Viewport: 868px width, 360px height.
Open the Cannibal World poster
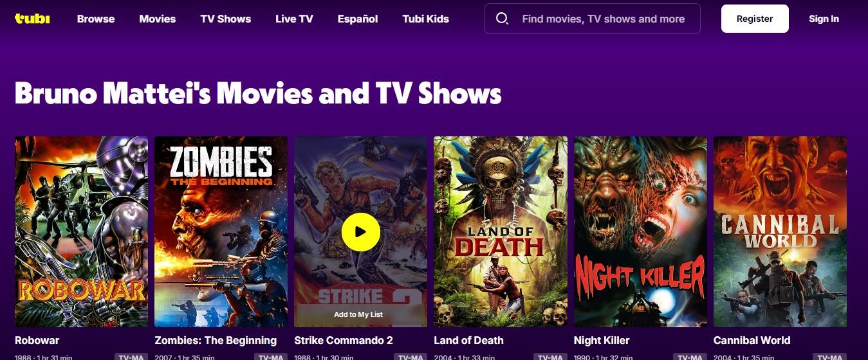(x=780, y=231)
